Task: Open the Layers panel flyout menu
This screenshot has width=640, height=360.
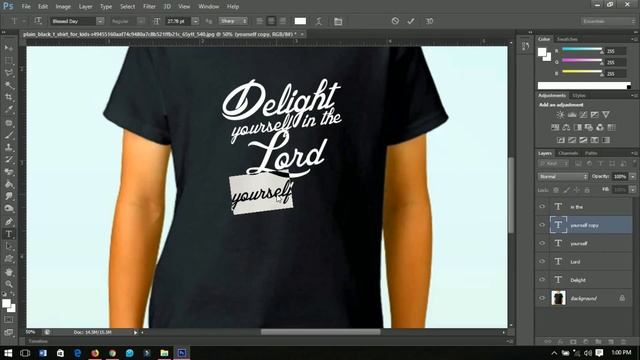Action: (x=634, y=153)
